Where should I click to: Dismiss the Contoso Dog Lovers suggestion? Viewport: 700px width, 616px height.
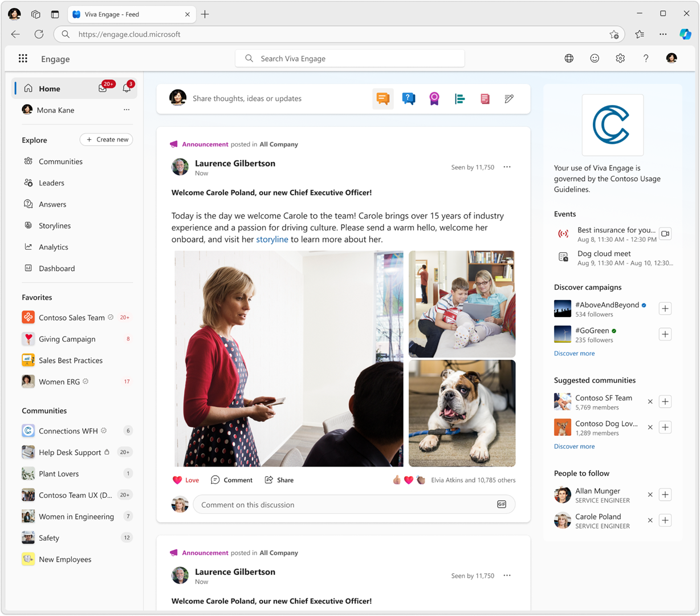(650, 427)
